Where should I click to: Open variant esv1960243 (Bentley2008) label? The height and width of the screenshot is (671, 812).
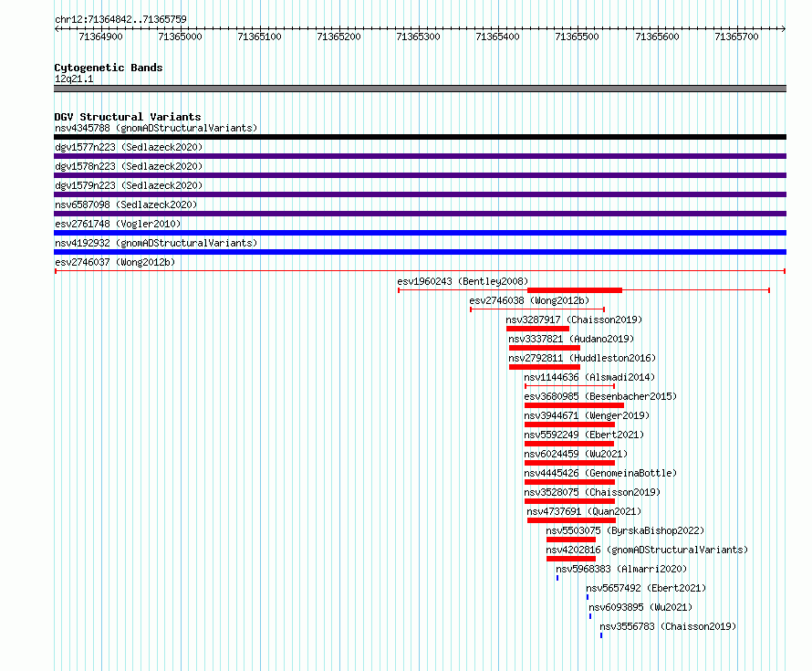coord(463,281)
